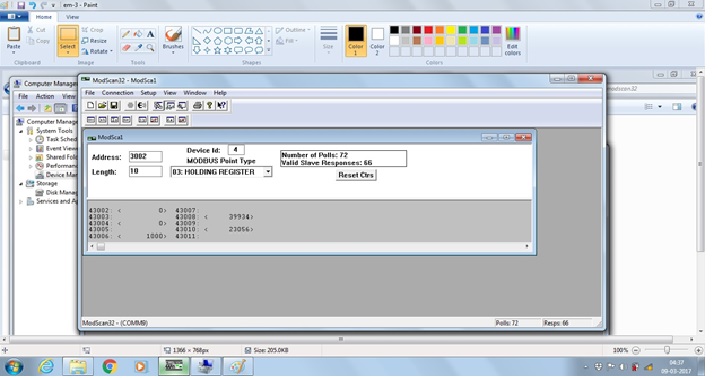Screen dimensions: 718x378
Task: Select the Pencil tool in Paint
Action: click(126, 34)
